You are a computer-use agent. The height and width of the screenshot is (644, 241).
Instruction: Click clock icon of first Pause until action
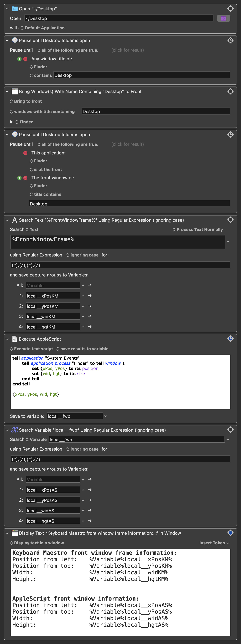point(15,40)
